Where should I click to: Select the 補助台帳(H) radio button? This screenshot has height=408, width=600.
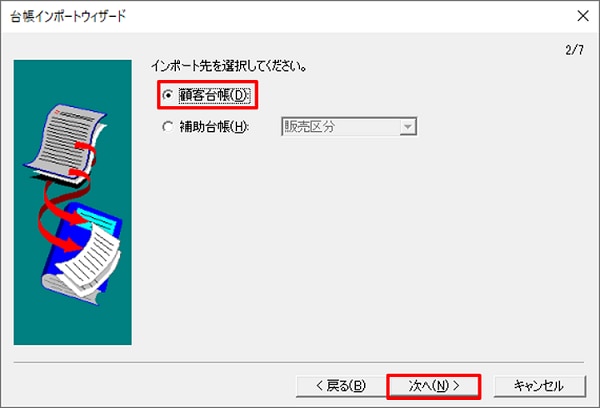[167, 127]
